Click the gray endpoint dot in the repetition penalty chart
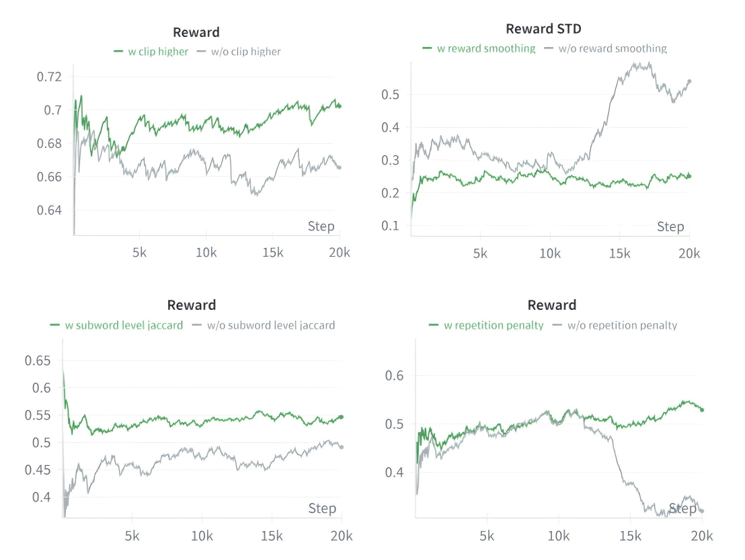Image resolution: width=745 pixels, height=560 pixels. [701, 511]
